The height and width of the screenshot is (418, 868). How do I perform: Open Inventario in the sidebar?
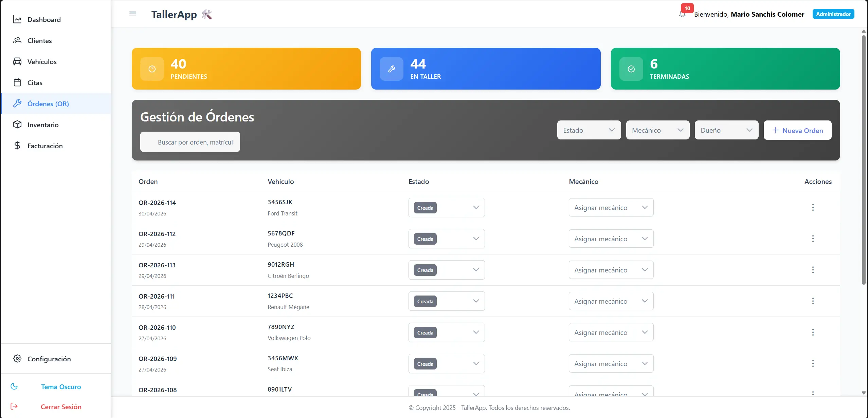(x=56, y=125)
